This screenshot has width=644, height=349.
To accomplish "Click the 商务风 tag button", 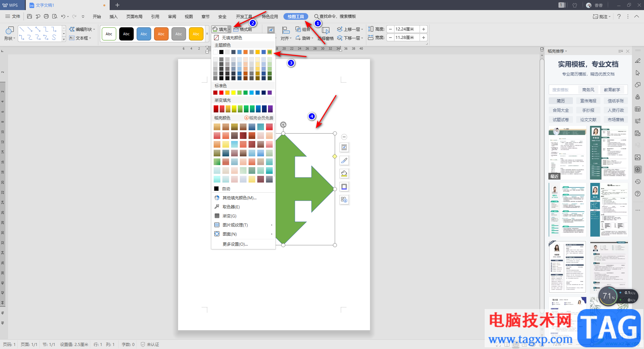I will (x=588, y=90).
